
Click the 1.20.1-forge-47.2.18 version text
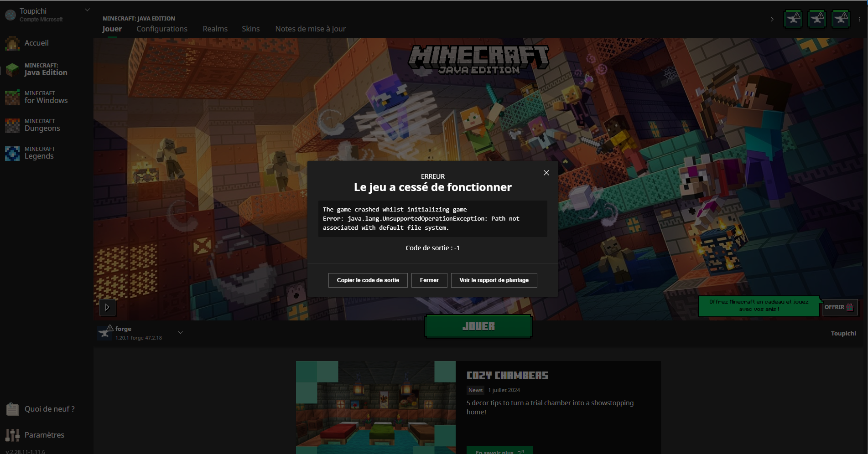pyautogui.click(x=139, y=338)
